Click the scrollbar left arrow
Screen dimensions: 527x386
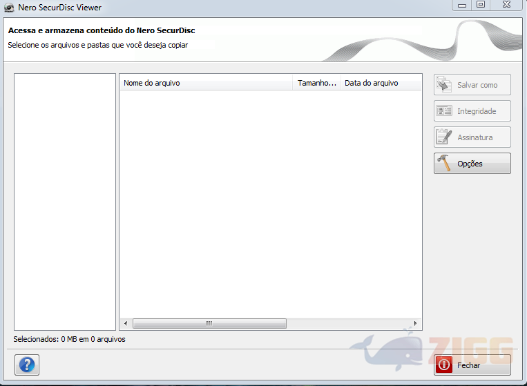pyautogui.click(x=125, y=323)
